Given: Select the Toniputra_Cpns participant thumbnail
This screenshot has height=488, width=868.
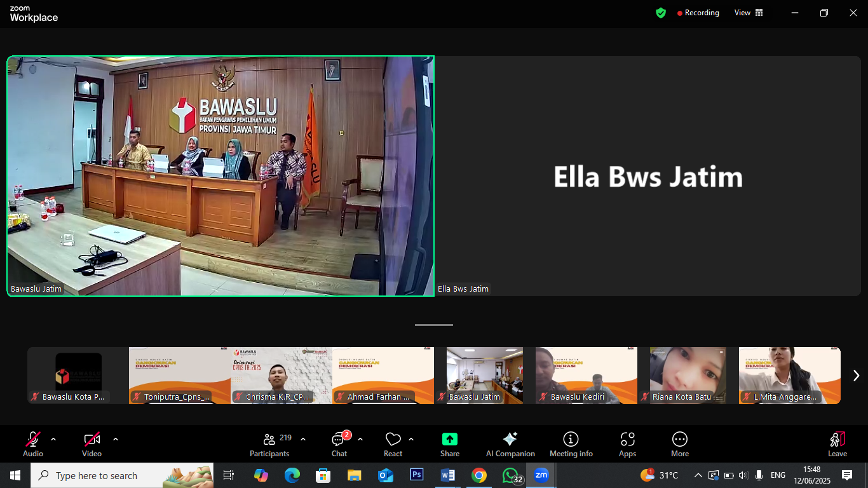Looking at the screenshot, I should (180, 376).
